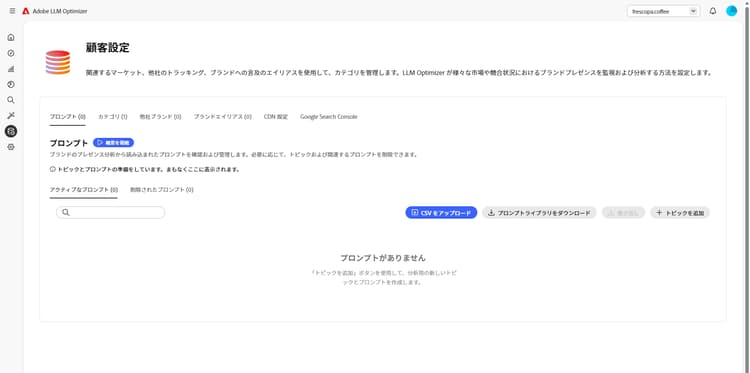Switch to the 他社ブランド (0) tab

tap(160, 117)
